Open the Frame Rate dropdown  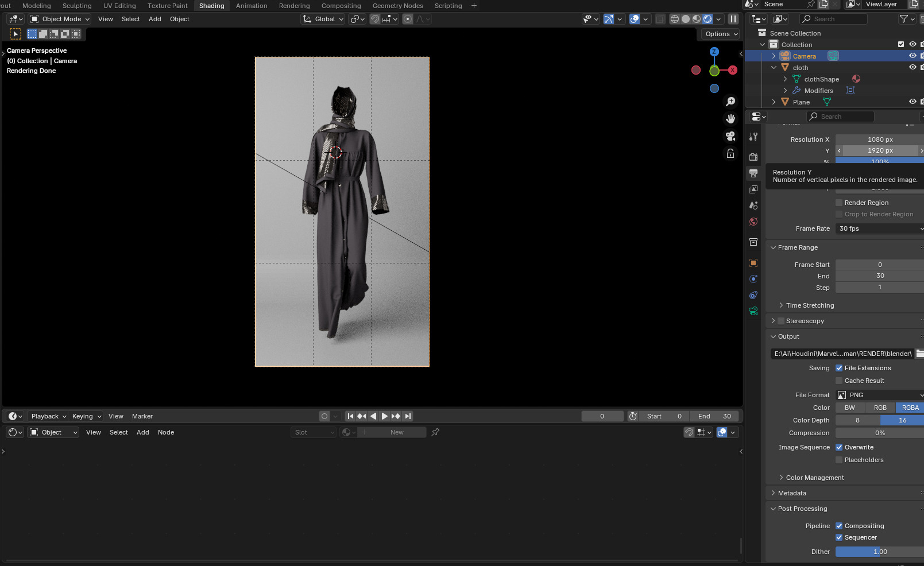880,228
